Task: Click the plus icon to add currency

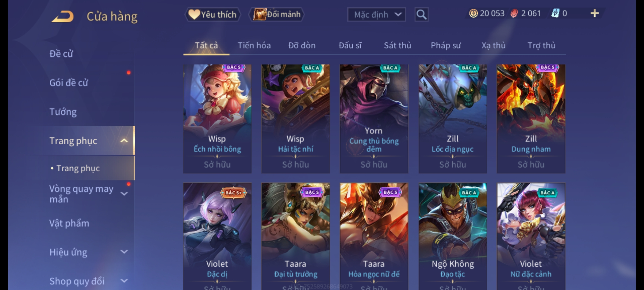Action: pos(595,13)
